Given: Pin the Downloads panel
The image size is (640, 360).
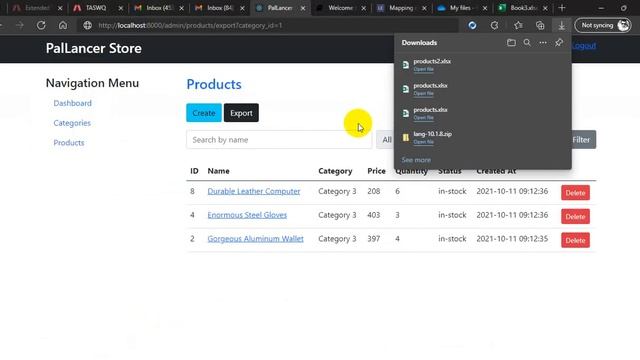Looking at the screenshot, I should (x=559, y=42).
